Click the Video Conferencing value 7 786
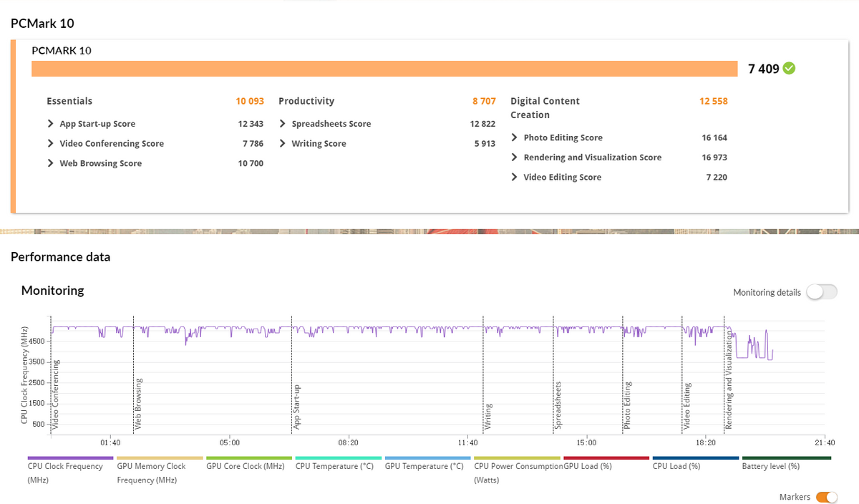The width and height of the screenshot is (859, 504). [x=253, y=143]
